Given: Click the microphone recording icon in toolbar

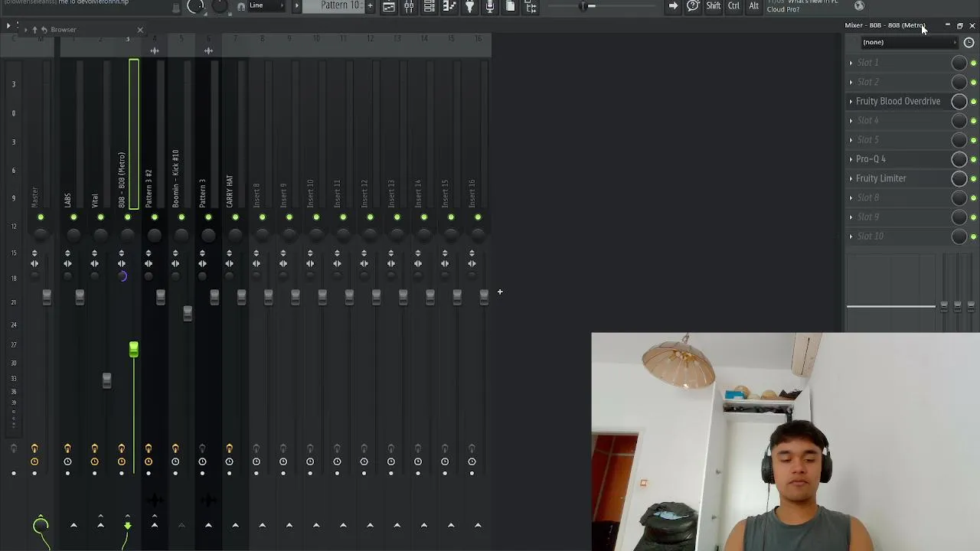Looking at the screenshot, I should (490, 6).
